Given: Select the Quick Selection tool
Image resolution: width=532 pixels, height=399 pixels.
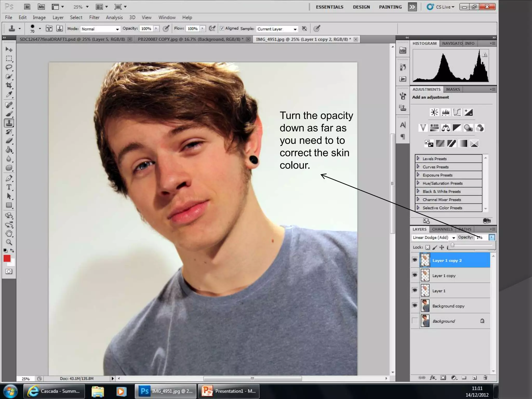Looking at the screenshot, I should coord(9,76).
